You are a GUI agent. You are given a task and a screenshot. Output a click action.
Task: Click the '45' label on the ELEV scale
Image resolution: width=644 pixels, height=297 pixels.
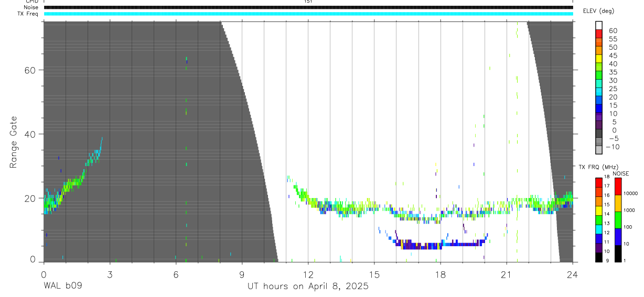coord(613,56)
